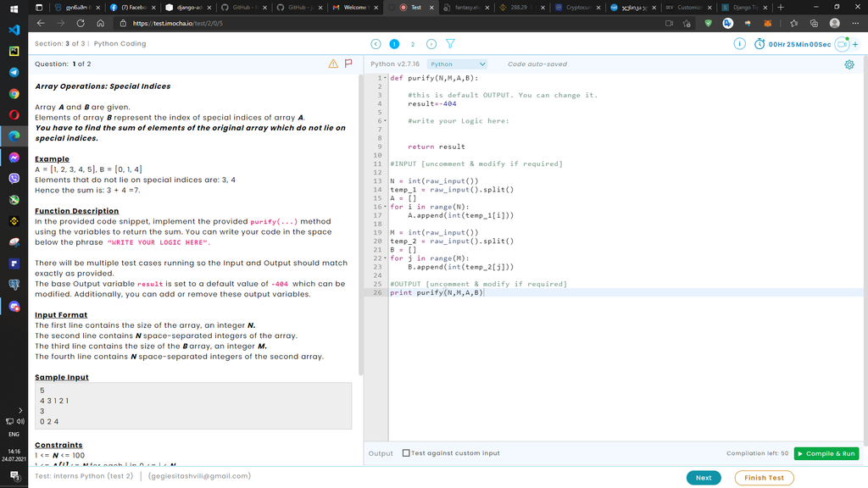Click the test info icon
Screen dimensions: 868x488
point(739,43)
